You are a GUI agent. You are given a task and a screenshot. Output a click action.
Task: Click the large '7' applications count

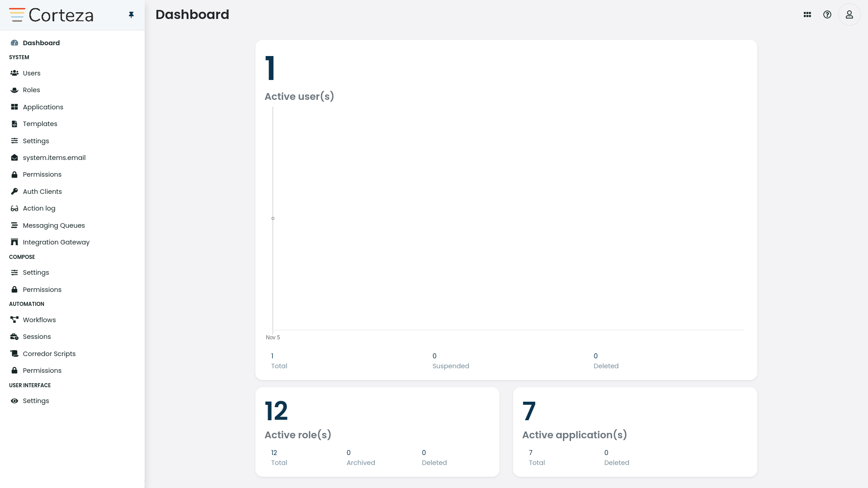tap(529, 411)
